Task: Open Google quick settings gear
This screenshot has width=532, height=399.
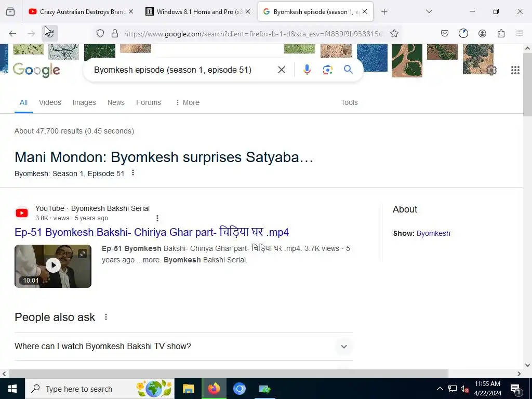Action: coord(491,70)
